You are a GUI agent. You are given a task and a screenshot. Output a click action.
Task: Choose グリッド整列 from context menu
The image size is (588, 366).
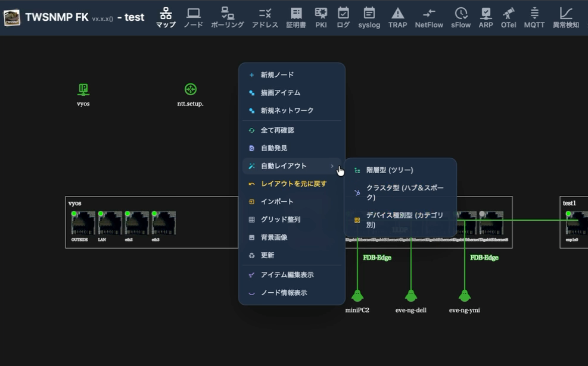(x=292, y=220)
